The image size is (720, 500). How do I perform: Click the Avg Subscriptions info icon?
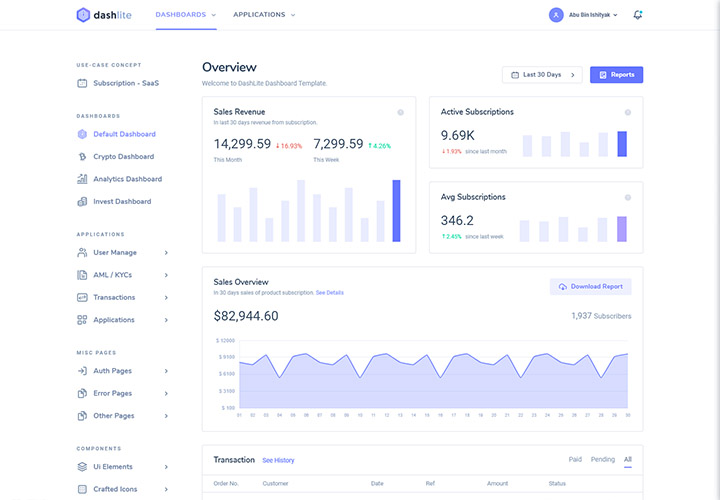(628, 197)
